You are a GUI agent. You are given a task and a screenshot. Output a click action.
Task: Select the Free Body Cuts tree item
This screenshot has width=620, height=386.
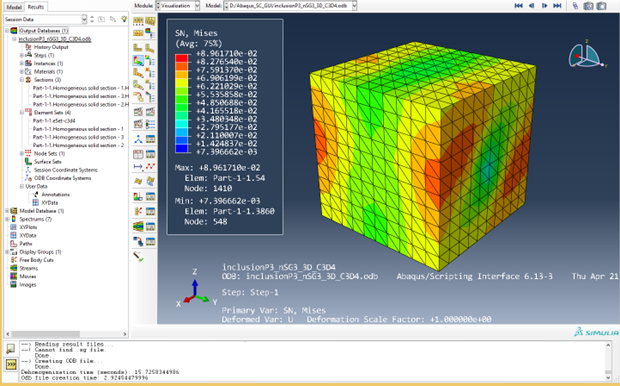pos(36,260)
